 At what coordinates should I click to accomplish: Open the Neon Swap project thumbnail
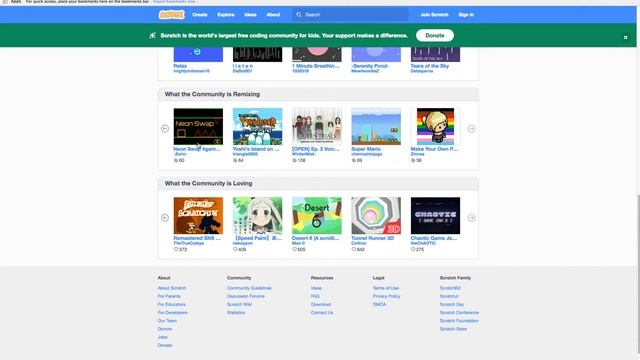click(x=198, y=127)
